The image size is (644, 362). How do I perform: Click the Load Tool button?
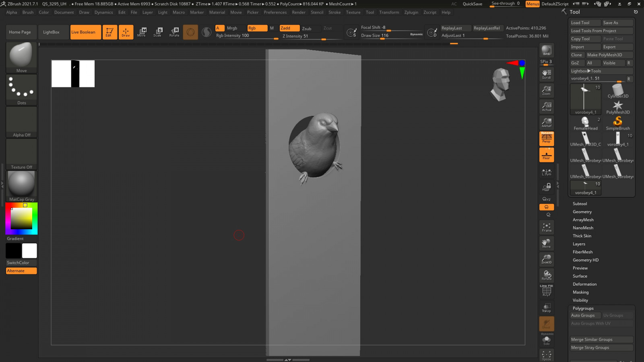tap(585, 23)
